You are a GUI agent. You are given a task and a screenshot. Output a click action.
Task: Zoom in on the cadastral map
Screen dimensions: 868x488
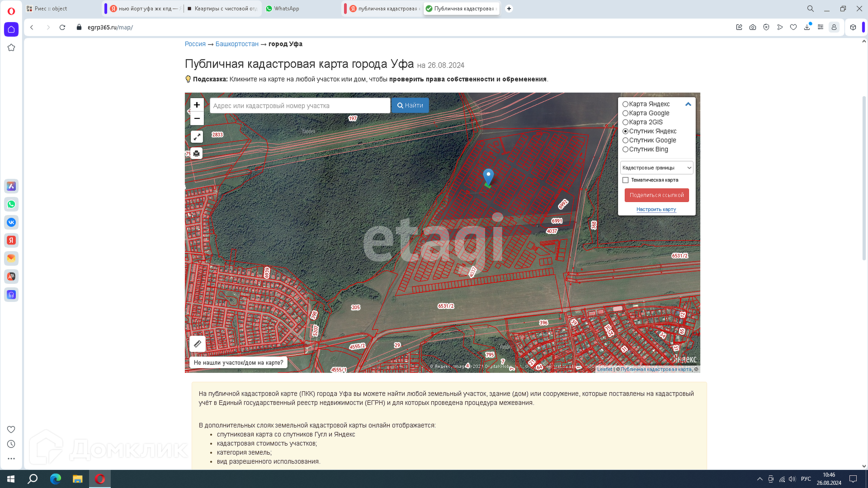click(x=197, y=105)
